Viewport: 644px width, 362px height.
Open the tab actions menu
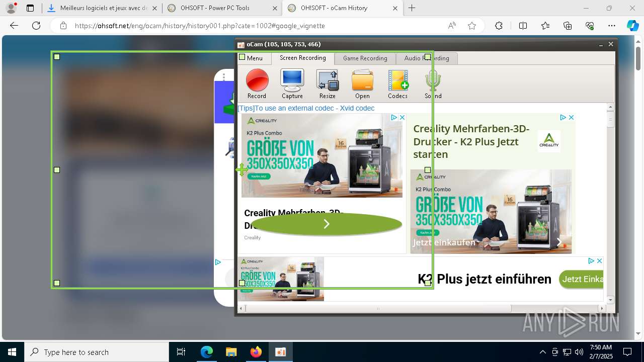30,8
